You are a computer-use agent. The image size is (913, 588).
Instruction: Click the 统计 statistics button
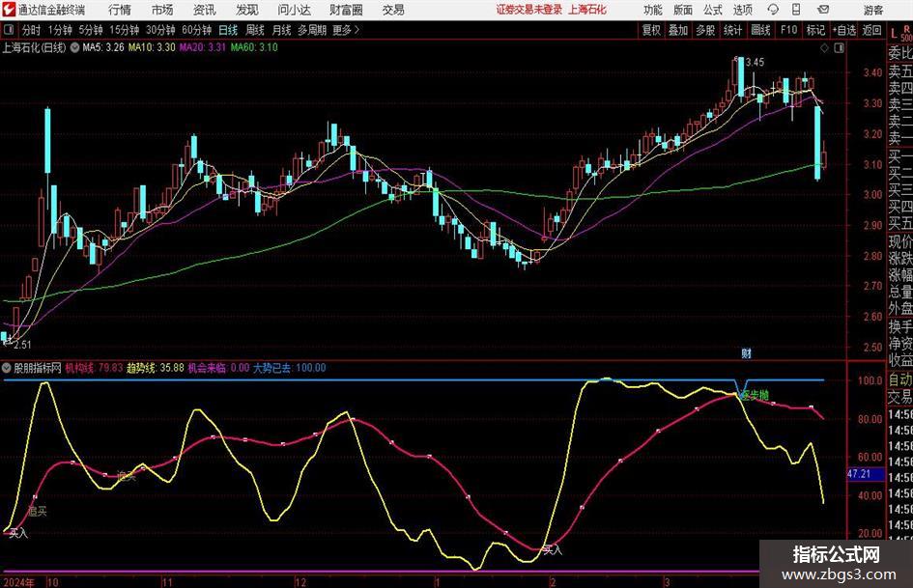[x=732, y=30]
